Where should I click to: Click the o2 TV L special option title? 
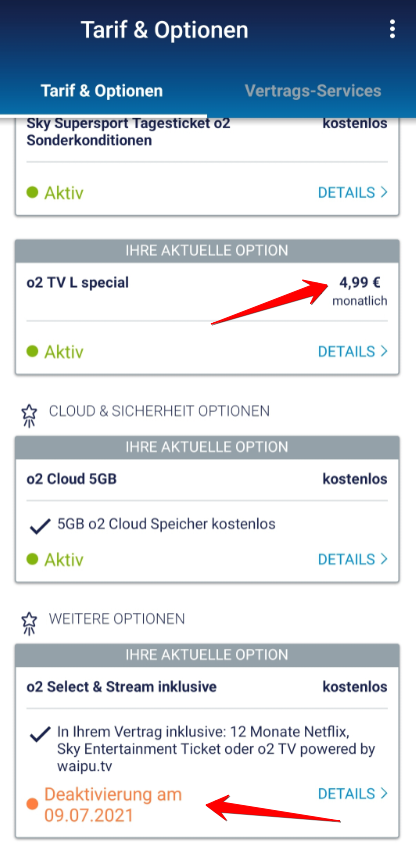77,282
